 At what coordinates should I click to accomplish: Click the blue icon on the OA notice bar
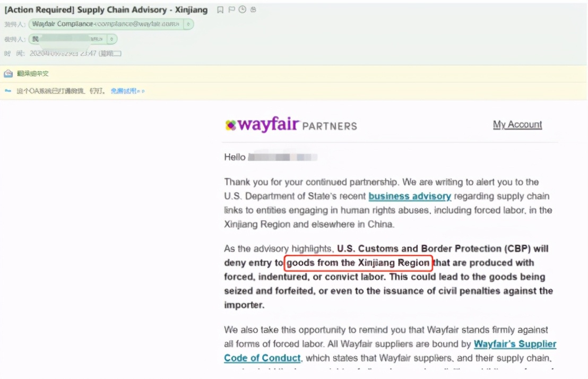(x=8, y=91)
